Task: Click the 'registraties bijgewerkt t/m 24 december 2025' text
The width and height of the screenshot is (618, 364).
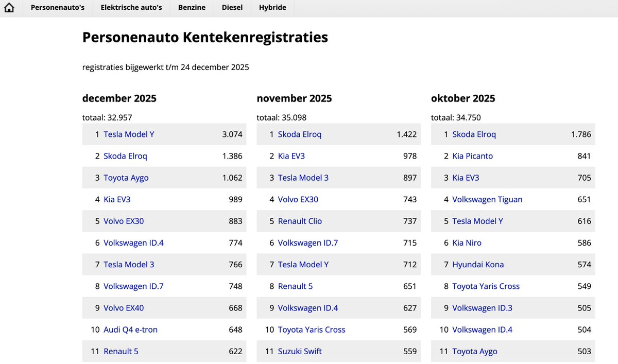Action: click(166, 67)
